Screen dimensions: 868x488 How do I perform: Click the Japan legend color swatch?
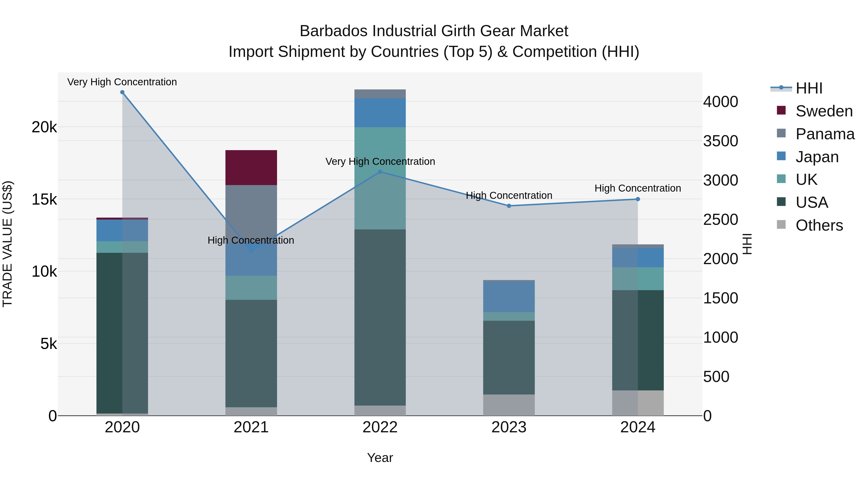781,156
